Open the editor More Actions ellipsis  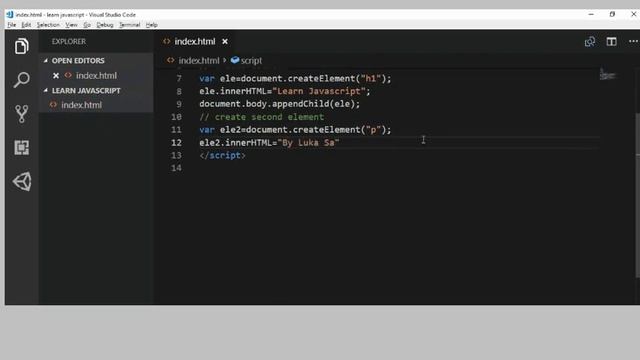633,42
